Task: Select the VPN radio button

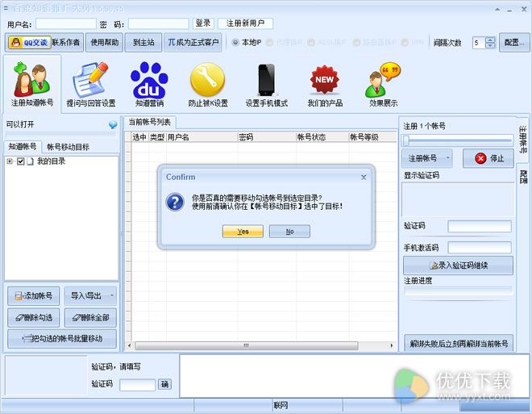Action: pyautogui.click(x=405, y=43)
